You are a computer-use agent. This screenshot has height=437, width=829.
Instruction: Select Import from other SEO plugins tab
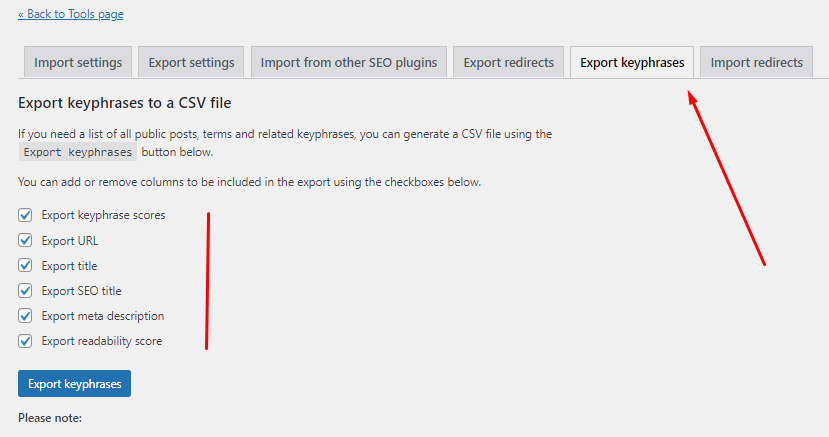pyautogui.click(x=349, y=62)
